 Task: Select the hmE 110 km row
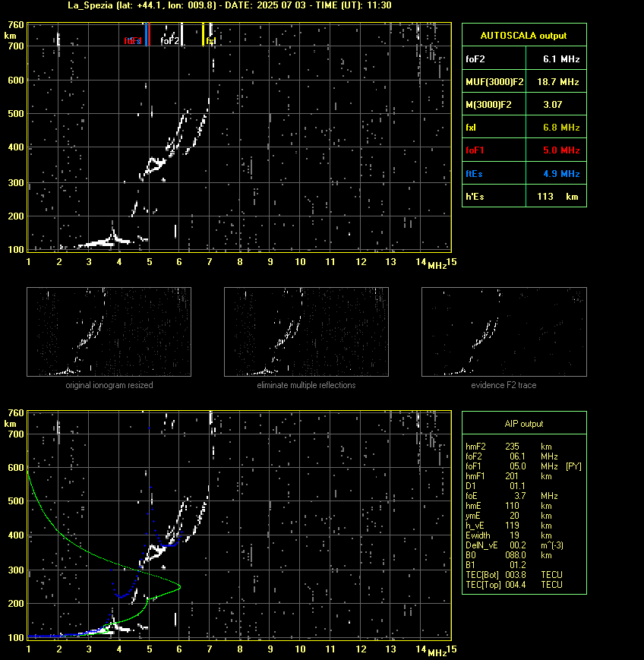(x=509, y=506)
